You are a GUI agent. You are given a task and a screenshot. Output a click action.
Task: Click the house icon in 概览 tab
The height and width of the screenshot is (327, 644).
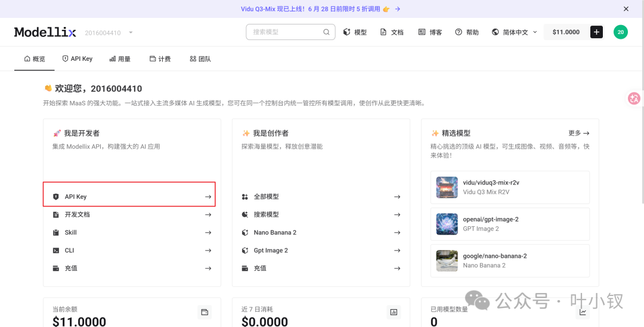27,58
